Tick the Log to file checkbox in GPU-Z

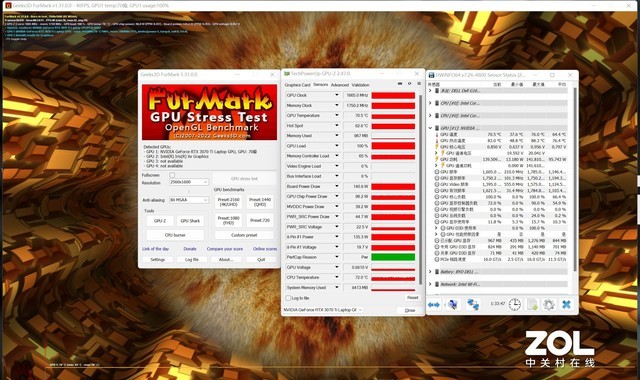point(288,298)
